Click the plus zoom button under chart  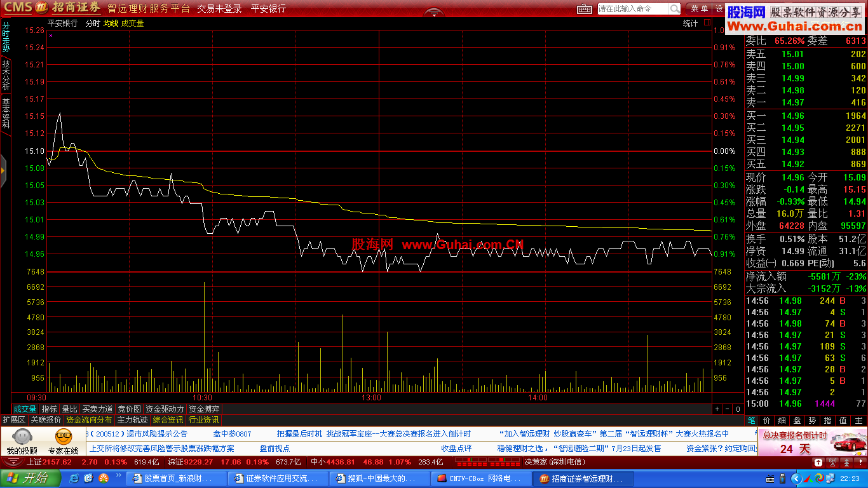717,409
